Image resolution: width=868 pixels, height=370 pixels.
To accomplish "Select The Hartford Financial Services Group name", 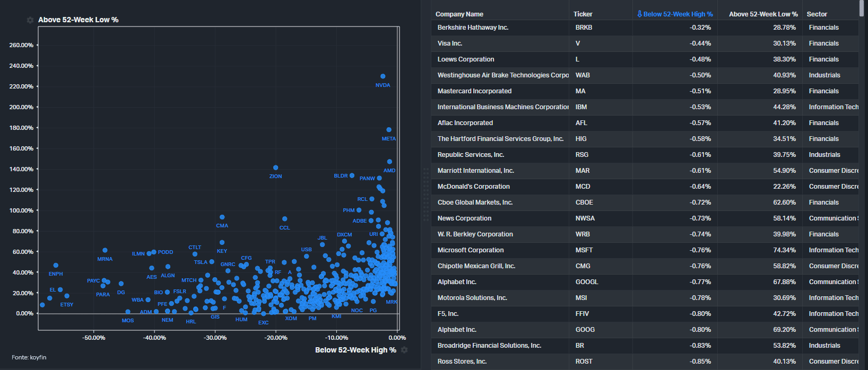I will tap(500, 139).
